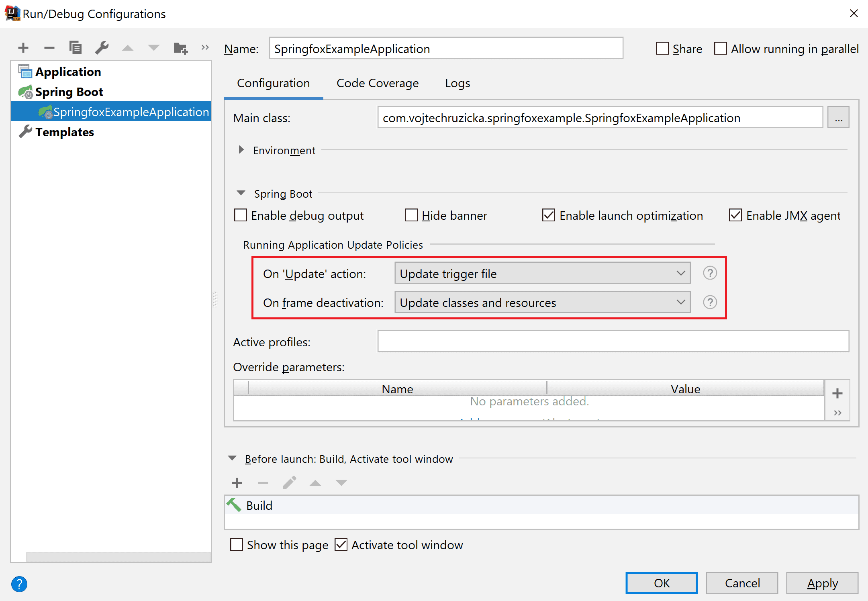
Task: Open the Logs tab
Action: pos(457,83)
